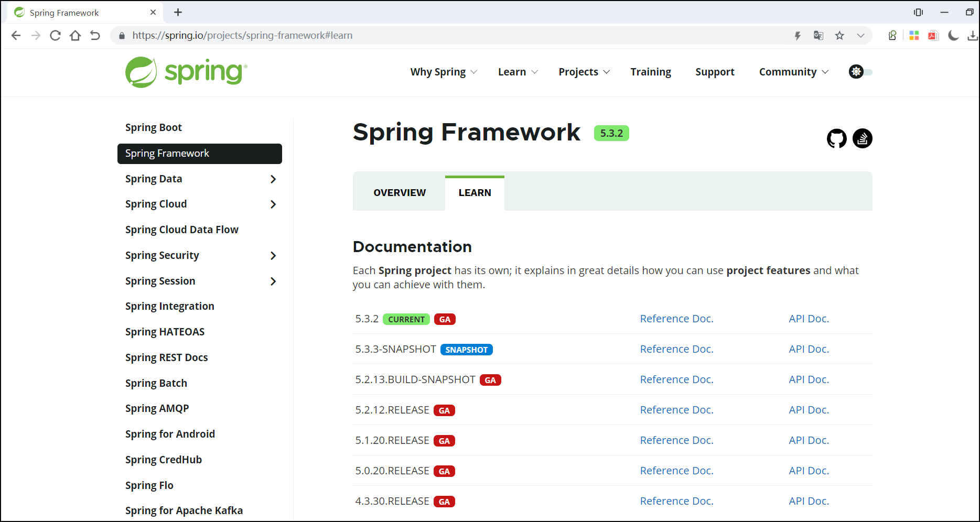Screen dimensions: 980x522
Task: Click the moon night mode icon
Action: point(954,36)
